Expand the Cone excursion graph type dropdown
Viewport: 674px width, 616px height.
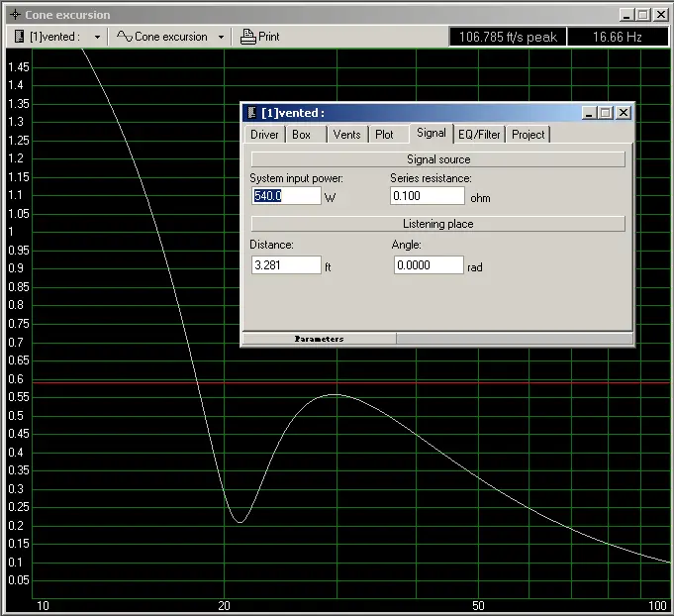coord(221,37)
